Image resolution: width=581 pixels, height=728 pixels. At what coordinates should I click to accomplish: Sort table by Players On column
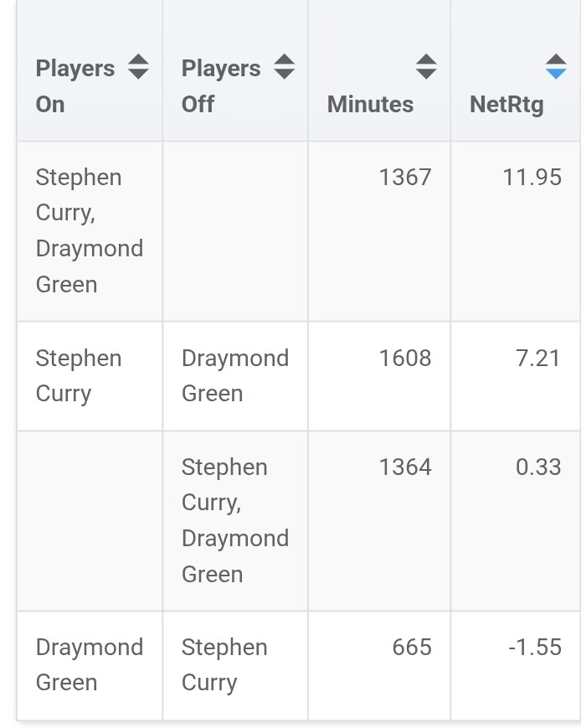[x=138, y=67]
